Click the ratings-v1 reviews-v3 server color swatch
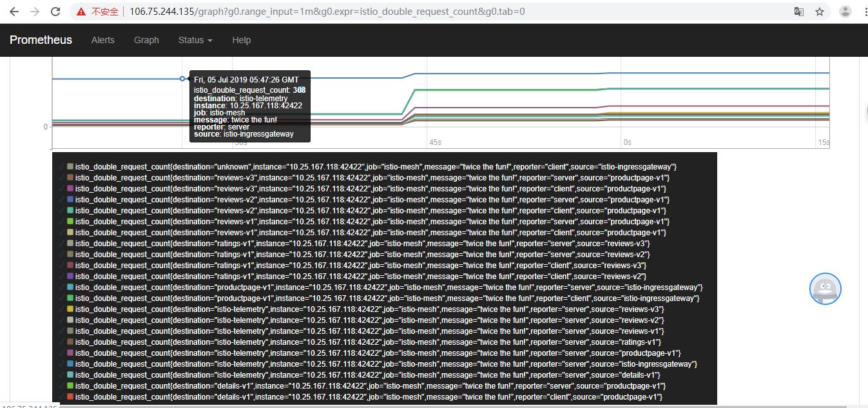Viewport: 868px width, 408px height. 70,244
